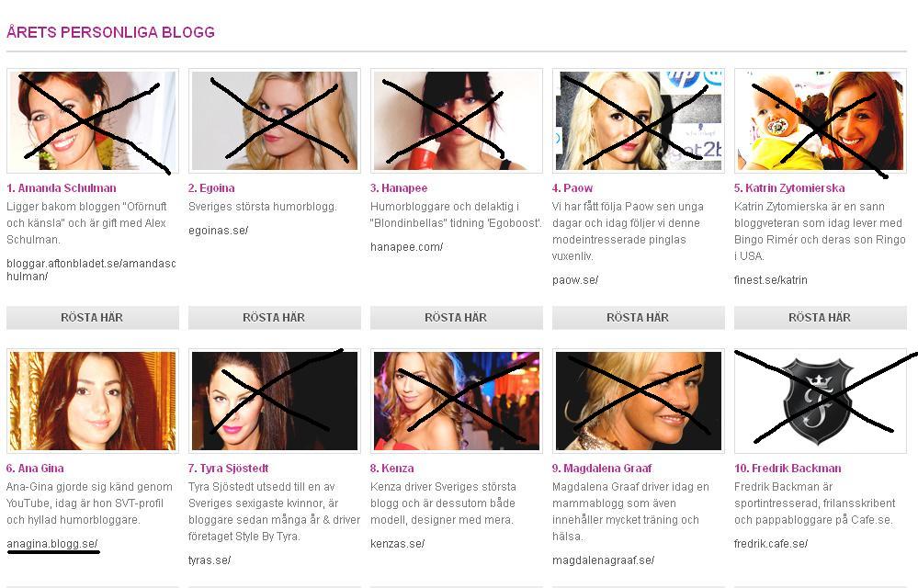Click the Ana Gina photo thumbnail
This screenshot has width=918, height=588.
(x=93, y=401)
